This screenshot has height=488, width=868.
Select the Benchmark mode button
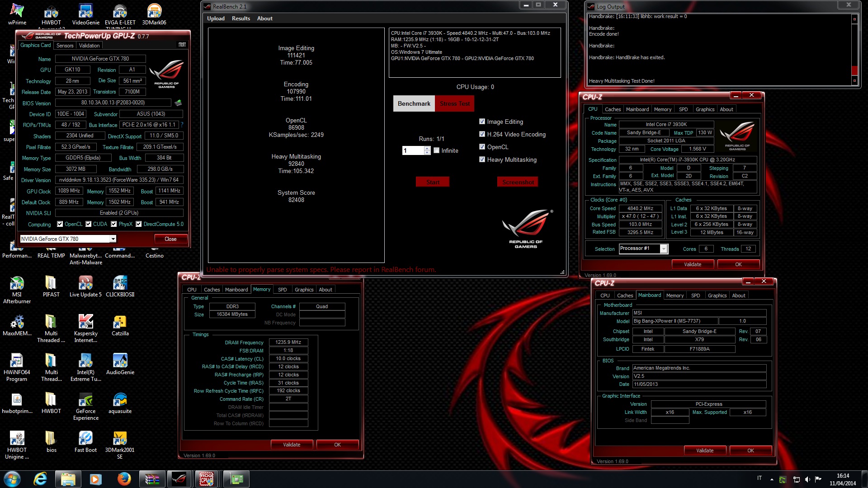414,103
